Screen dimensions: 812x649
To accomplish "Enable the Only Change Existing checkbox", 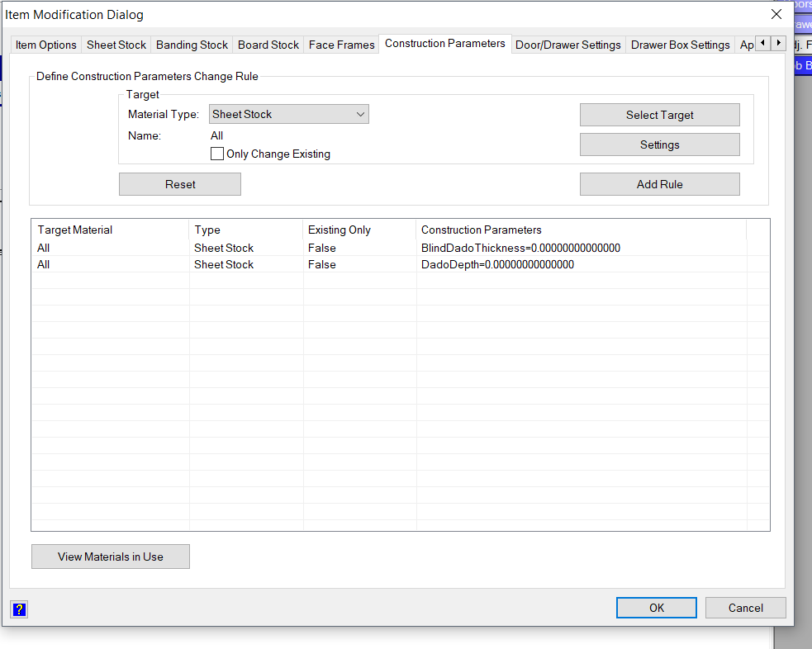I will point(217,154).
